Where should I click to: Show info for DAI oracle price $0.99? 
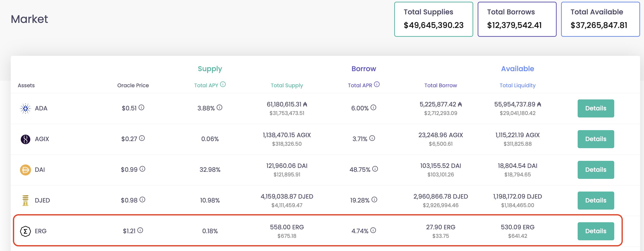(x=142, y=169)
